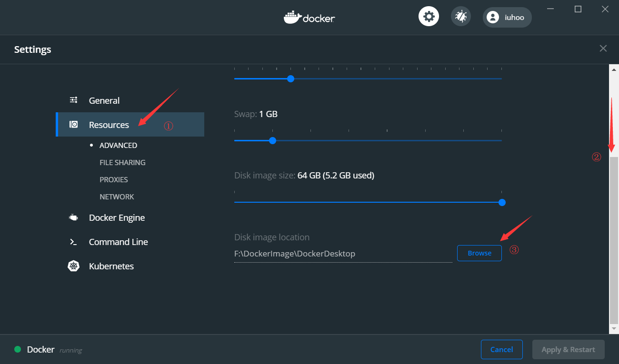Click the scrollbar down arrow
Image resolution: width=619 pixels, height=364 pixels.
[614, 329]
